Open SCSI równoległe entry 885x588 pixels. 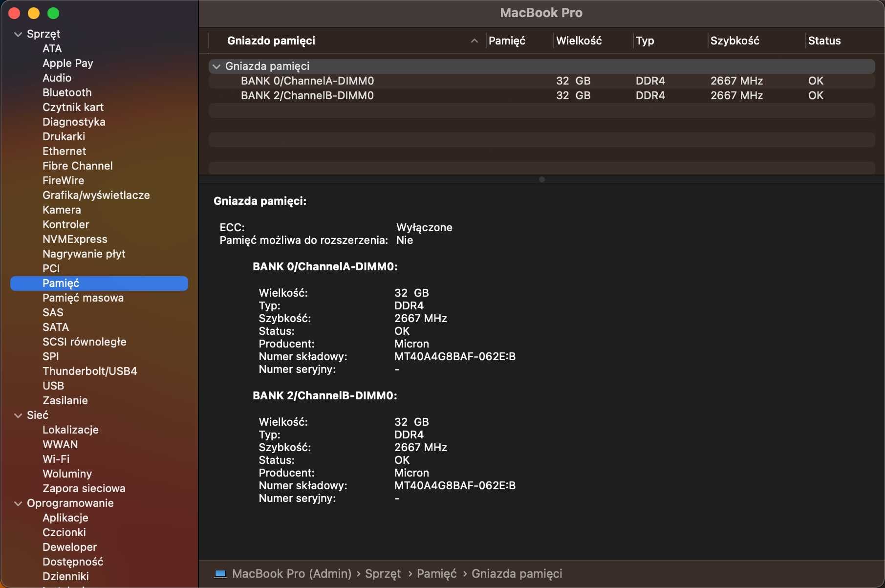tap(84, 342)
